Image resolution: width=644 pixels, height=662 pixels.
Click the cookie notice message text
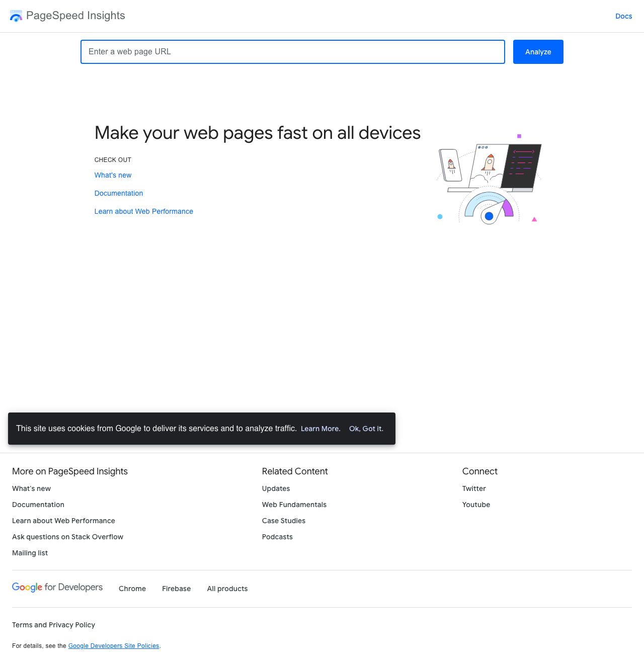tap(156, 429)
